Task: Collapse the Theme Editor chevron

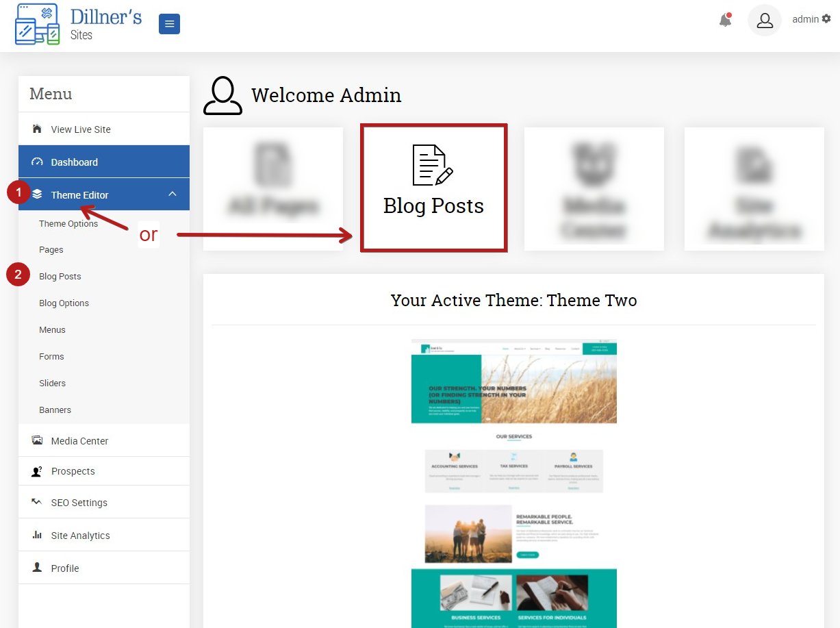Action: [x=173, y=194]
